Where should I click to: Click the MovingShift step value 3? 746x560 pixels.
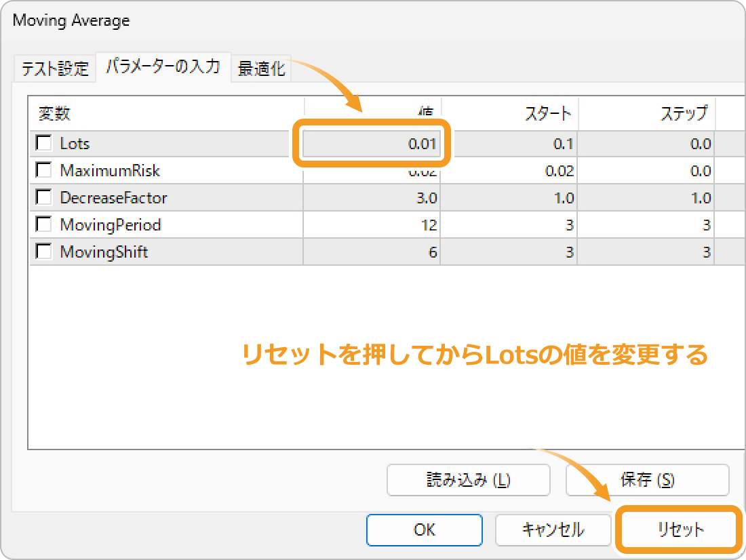point(646,252)
